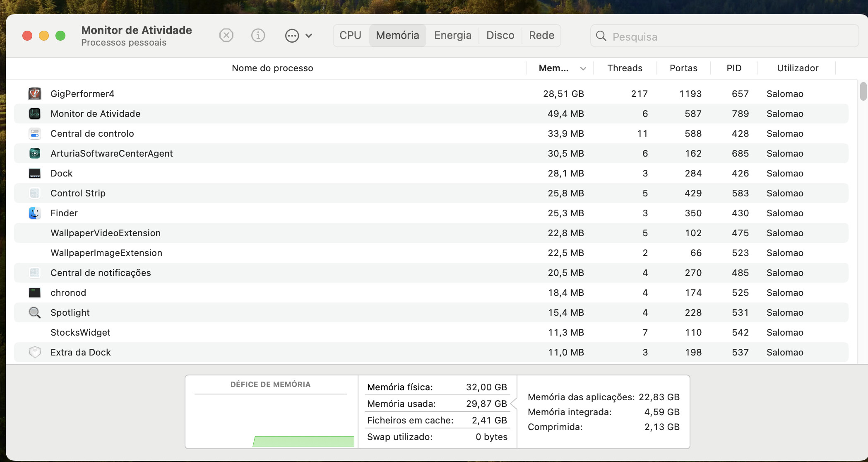Image resolution: width=868 pixels, height=462 pixels.
Task: Open the Disco tab
Action: (500, 35)
